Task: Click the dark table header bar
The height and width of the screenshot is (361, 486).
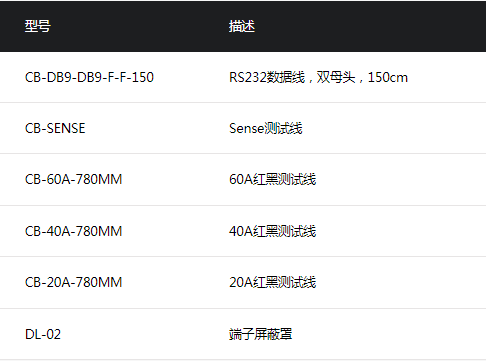Action: 243,26
